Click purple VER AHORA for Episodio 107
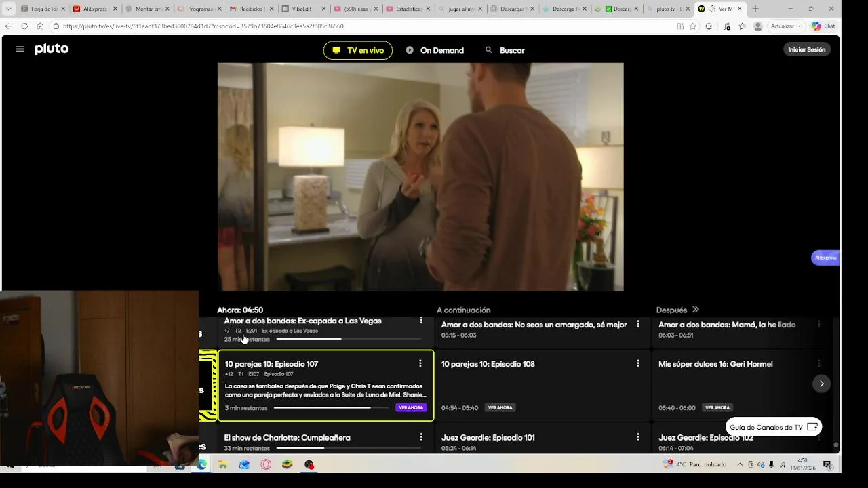The height and width of the screenshot is (488, 868). 411,407
